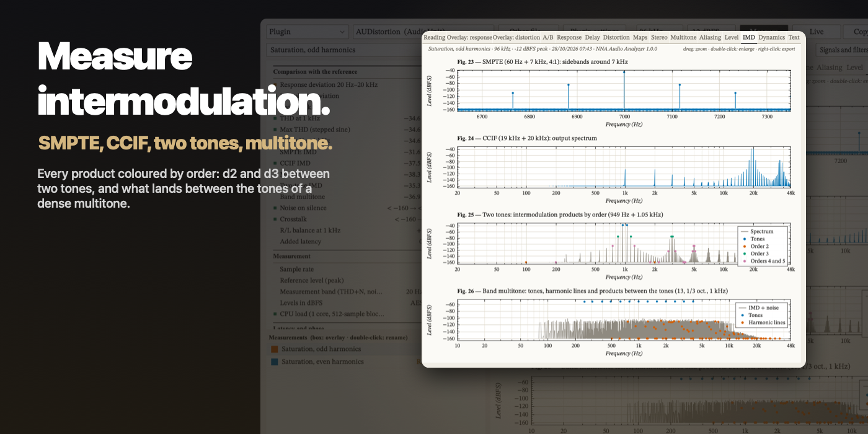
Task: Click the Live button in background window
Action: click(817, 32)
